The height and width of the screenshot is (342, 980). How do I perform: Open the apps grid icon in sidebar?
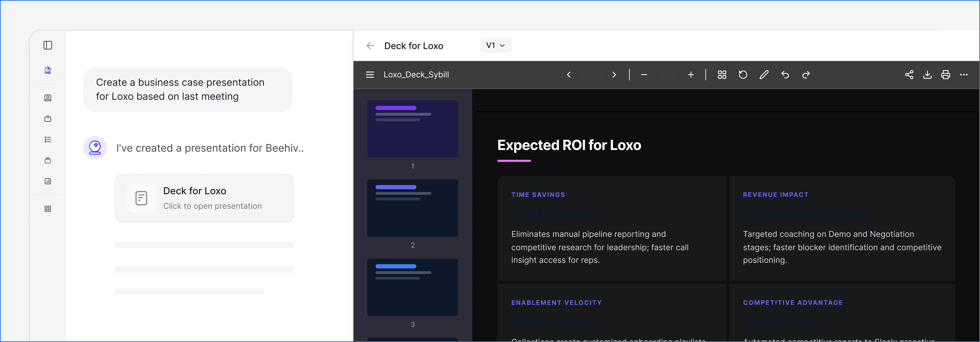48,209
